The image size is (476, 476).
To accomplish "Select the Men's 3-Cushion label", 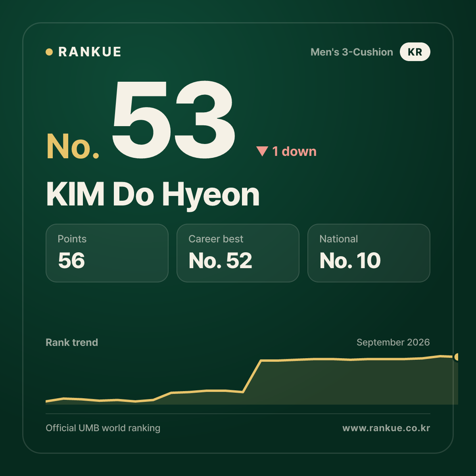I will pyautogui.click(x=352, y=52).
